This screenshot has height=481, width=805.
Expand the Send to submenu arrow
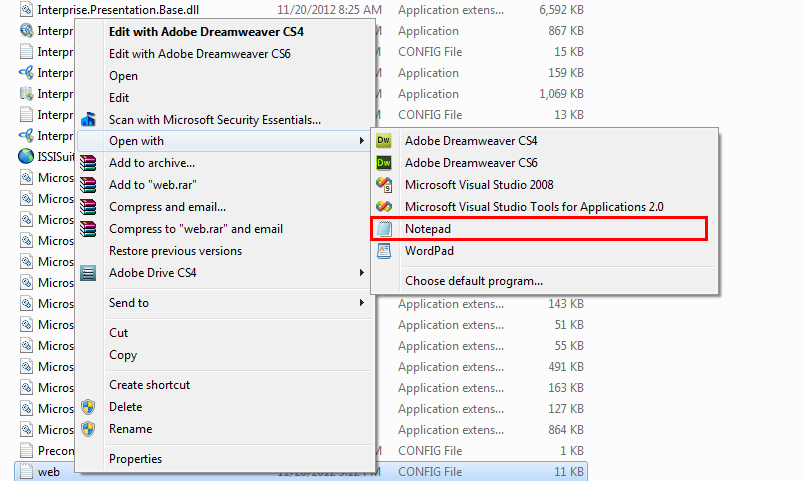pyautogui.click(x=361, y=303)
